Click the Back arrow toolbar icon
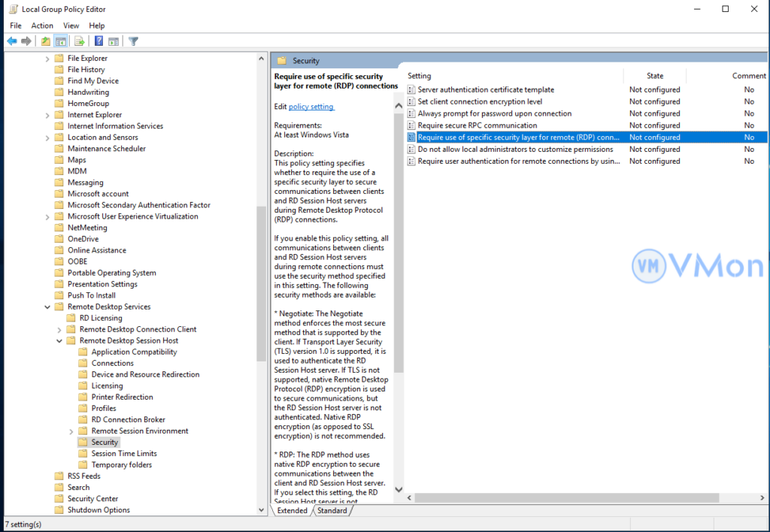The height and width of the screenshot is (532, 770). [x=12, y=41]
